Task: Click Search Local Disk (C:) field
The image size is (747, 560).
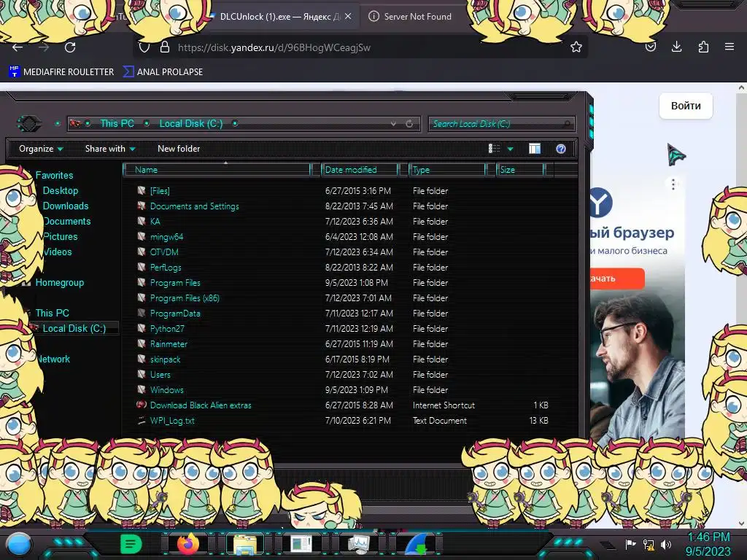Action: (501, 124)
